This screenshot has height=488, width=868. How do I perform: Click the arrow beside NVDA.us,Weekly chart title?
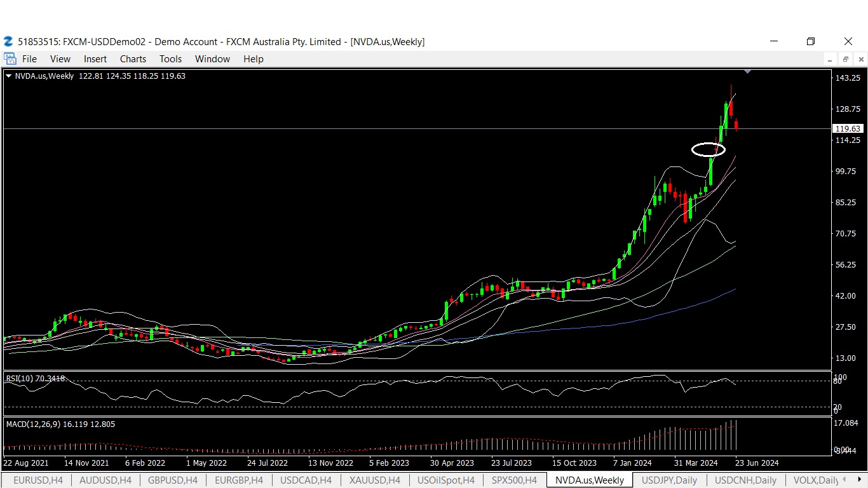point(9,76)
